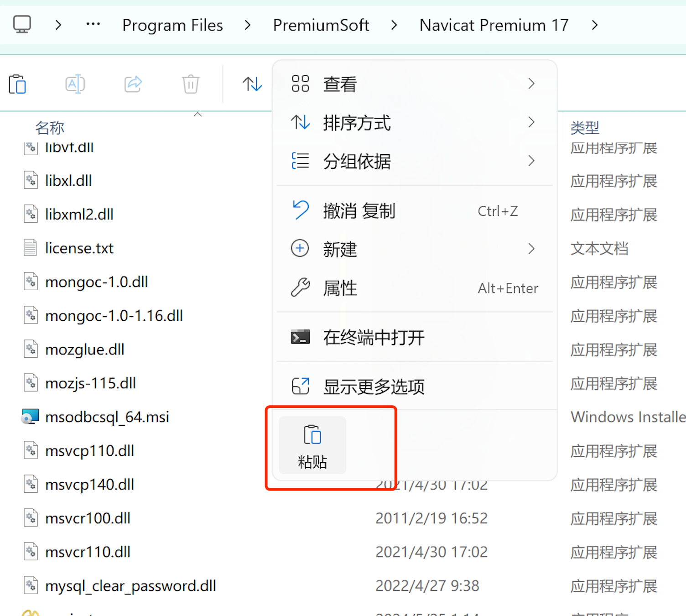
Task: Expand the 查看 submenu arrow
Action: 531,84
